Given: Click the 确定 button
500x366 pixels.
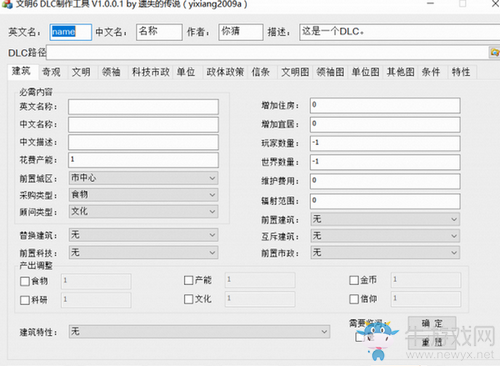Looking at the screenshot, I should tap(432, 323).
